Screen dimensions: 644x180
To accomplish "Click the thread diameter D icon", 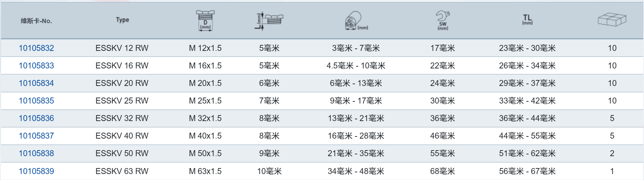I will pos(205,20).
